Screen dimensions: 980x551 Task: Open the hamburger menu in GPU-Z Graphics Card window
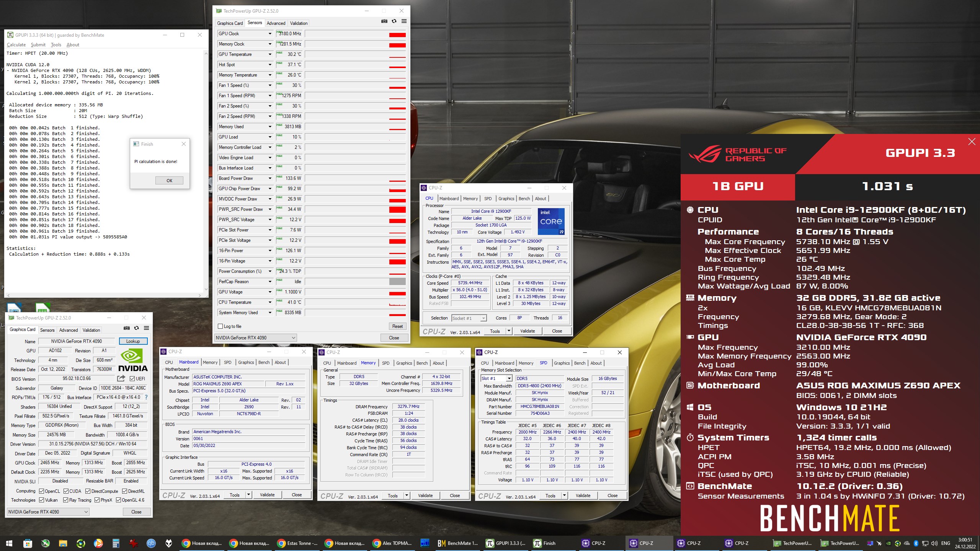(146, 328)
